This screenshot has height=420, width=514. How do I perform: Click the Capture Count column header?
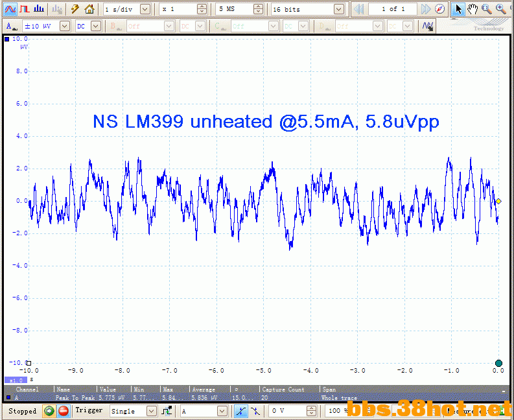click(x=283, y=390)
